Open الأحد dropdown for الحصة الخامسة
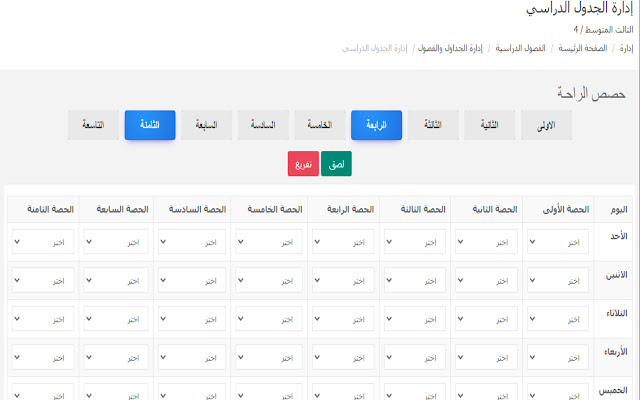 pos(269,242)
